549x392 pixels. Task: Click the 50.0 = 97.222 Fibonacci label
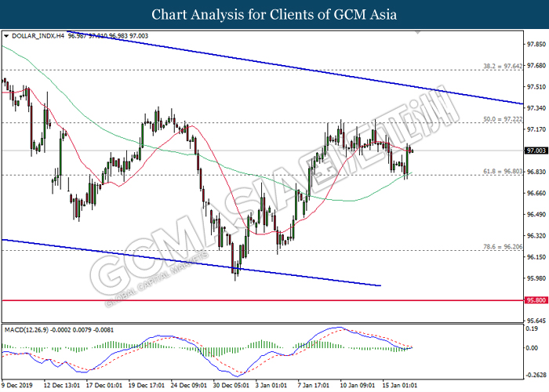click(503, 119)
